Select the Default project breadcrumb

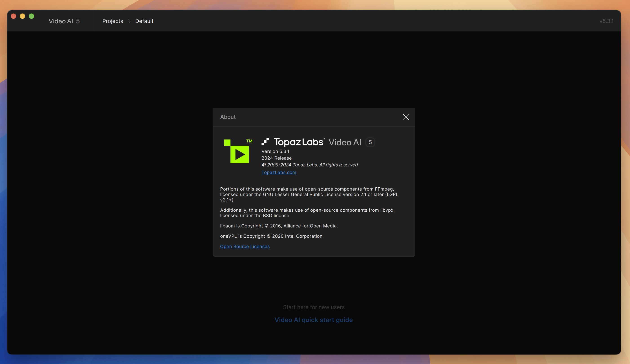(x=144, y=21)
